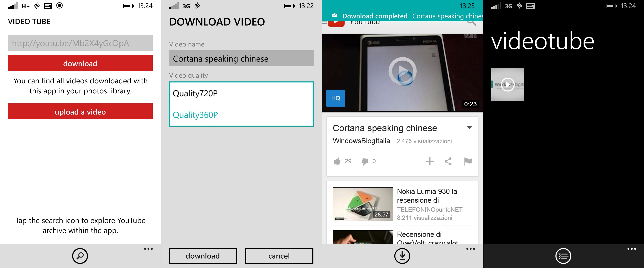Click the search icon in Video Tube

click(80, 256)
